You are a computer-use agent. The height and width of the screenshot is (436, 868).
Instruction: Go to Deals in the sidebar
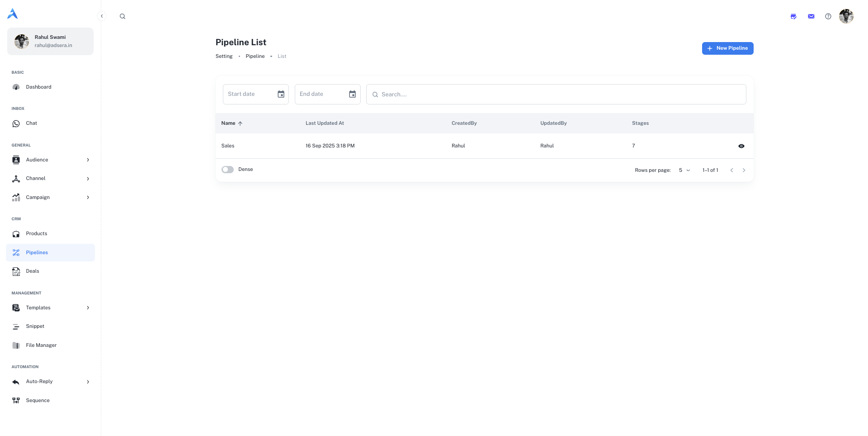(33, 271)
